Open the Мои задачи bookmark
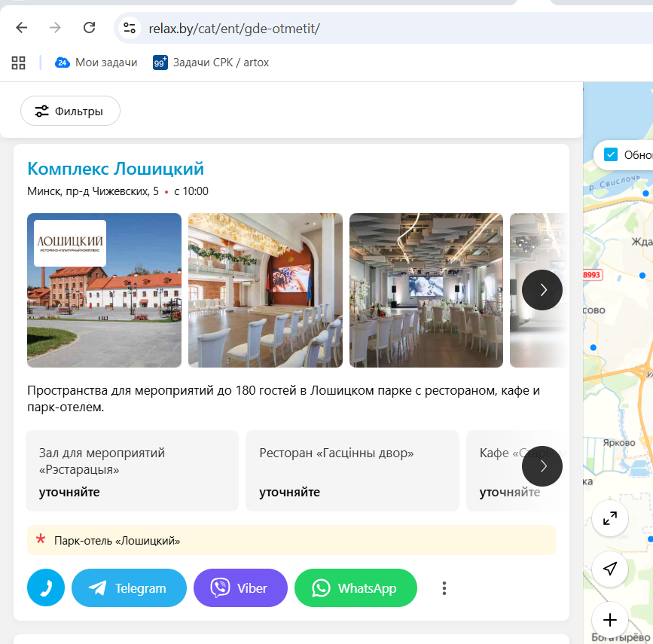Screen dimensions: 653x644 coord(96,63)
